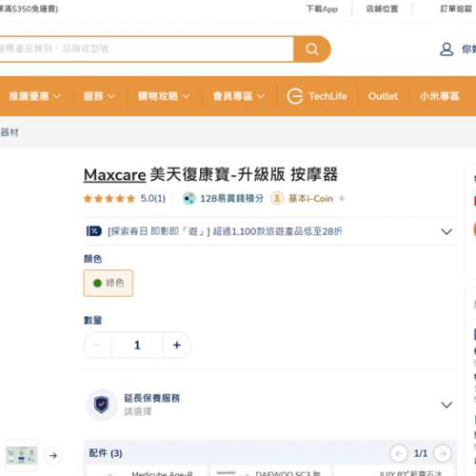Open the user account profile icon
This screenshot has height=476, width=476.
pyautogui.click(x=446, y=49)
